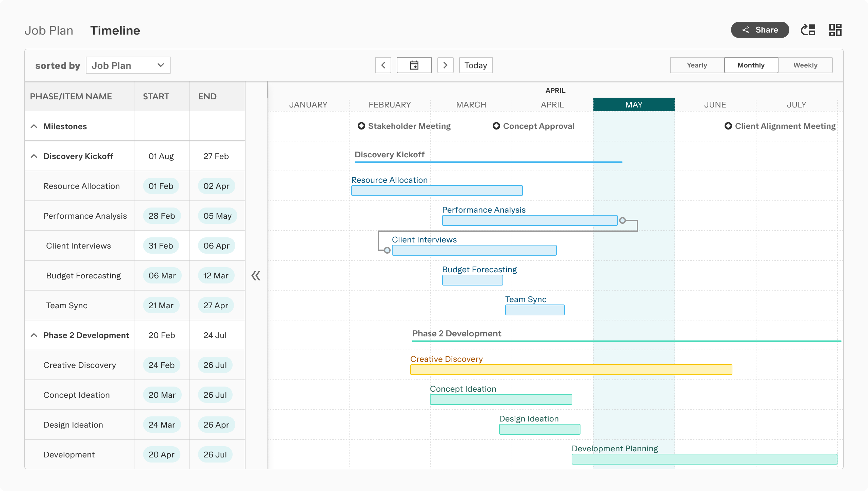
Task: Collapse the Discovery Kickoff phase
Action: tap(34, 156)
